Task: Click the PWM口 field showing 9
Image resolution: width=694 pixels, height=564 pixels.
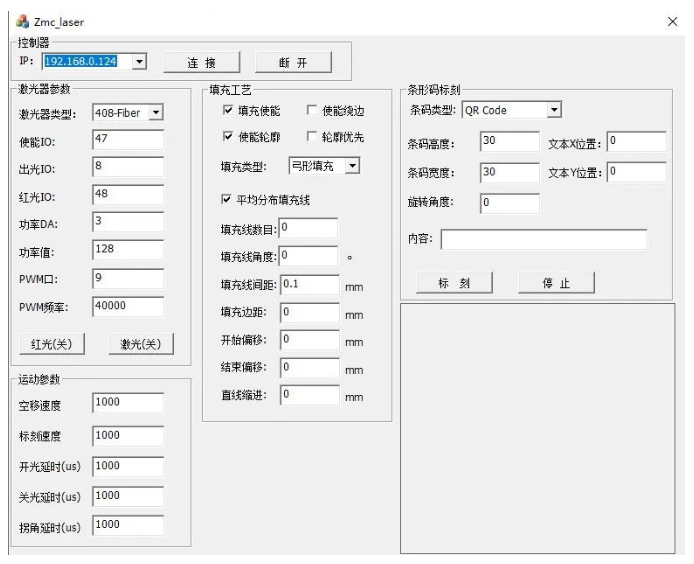Action: point(128,278)
